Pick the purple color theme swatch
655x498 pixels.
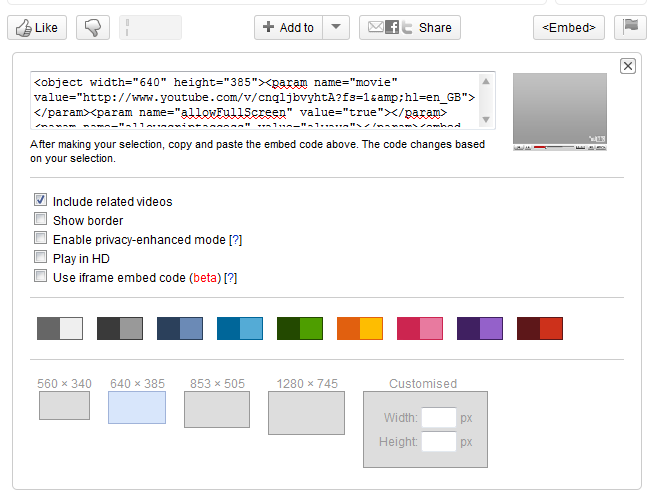480,328
